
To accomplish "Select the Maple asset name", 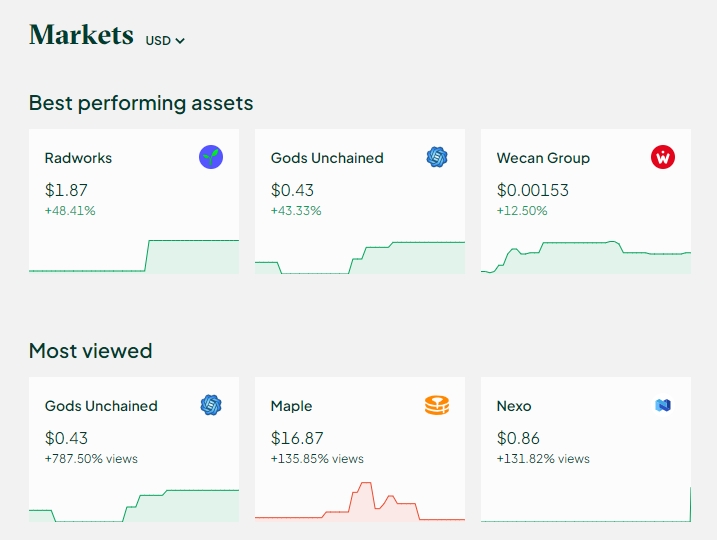I will coord(291,406).
